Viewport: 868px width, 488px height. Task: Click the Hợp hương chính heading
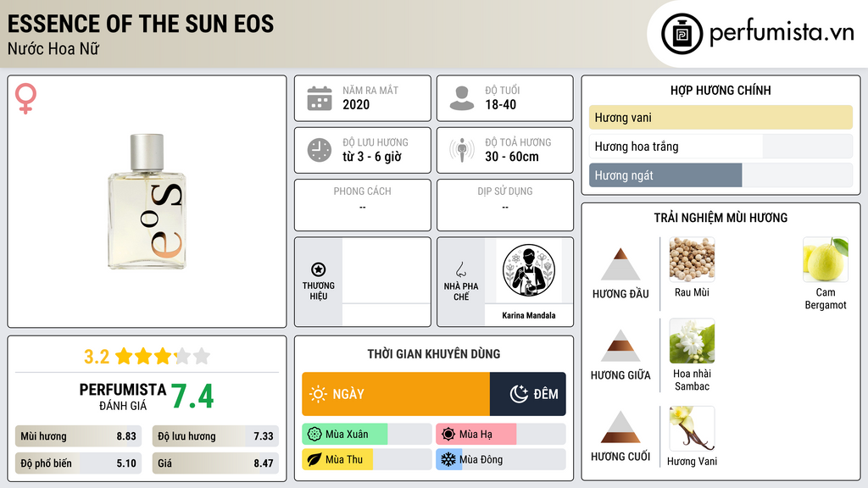point(721,90)
